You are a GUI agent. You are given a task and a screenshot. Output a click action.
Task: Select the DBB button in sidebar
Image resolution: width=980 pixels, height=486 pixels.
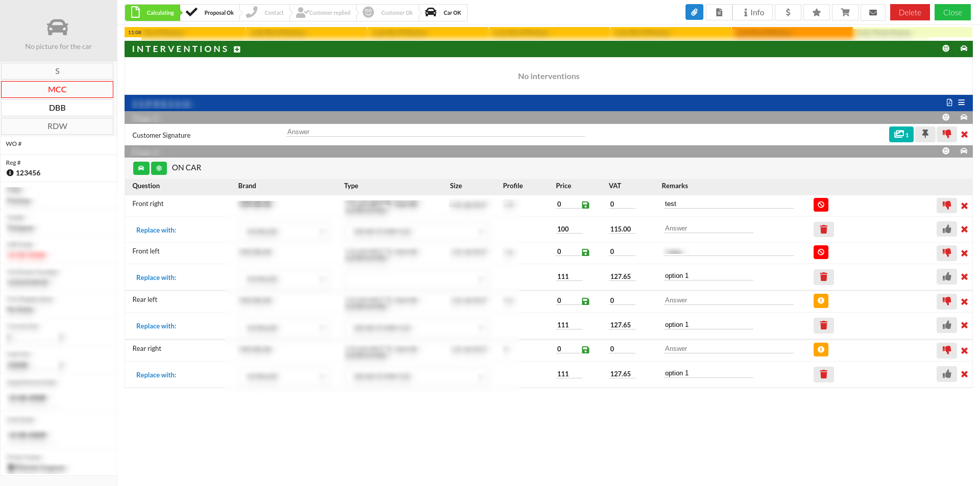[x=57, y=108]
